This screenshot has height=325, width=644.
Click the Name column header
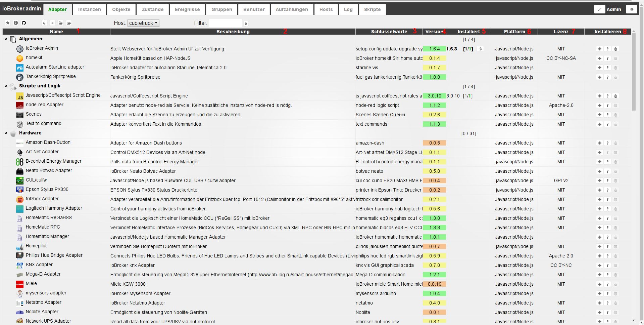[x=56, y=32]
